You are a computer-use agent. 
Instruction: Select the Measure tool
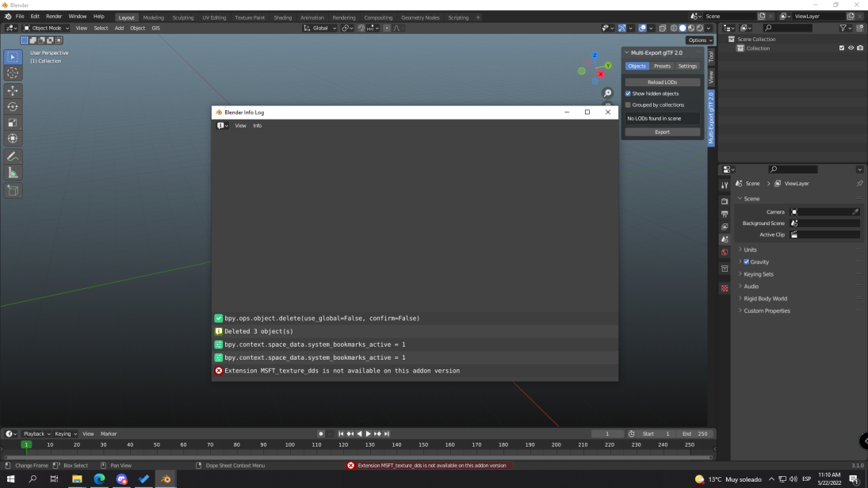coord(13,173)
